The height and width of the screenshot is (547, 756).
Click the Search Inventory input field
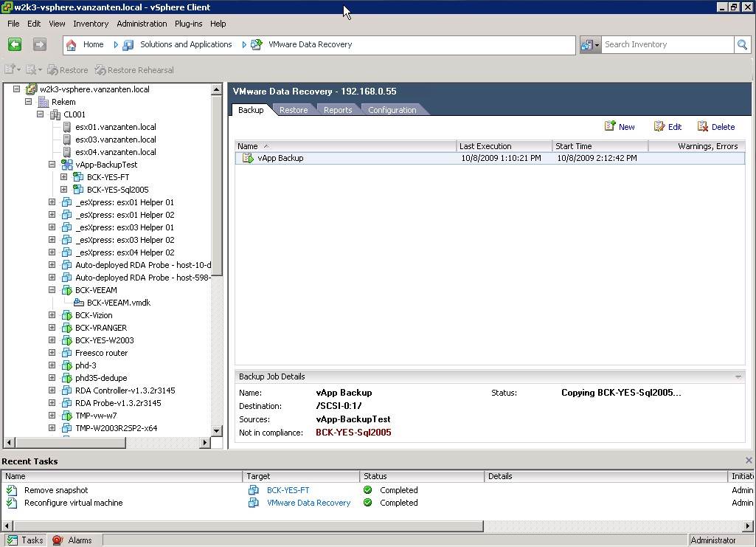tap(667, 45)
